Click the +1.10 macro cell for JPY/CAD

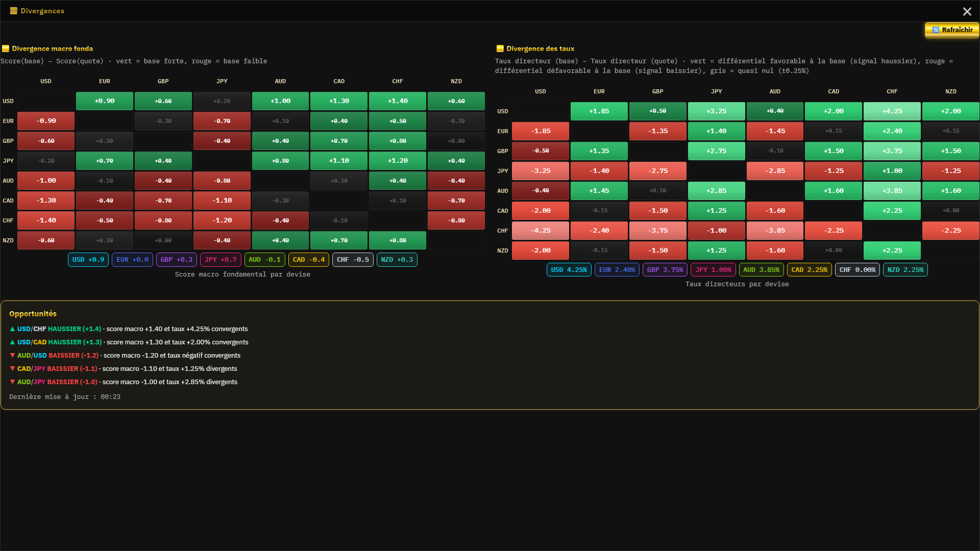point(339,161)
